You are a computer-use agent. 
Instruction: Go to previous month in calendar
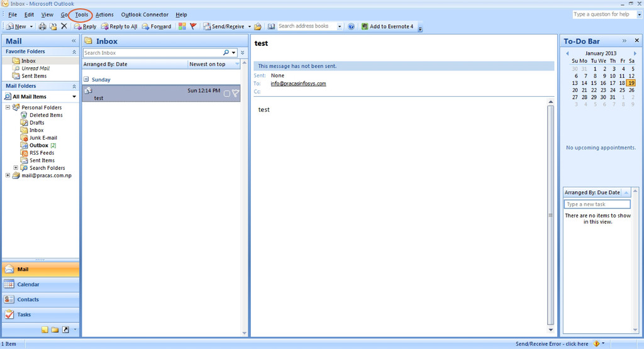point(567,53)
